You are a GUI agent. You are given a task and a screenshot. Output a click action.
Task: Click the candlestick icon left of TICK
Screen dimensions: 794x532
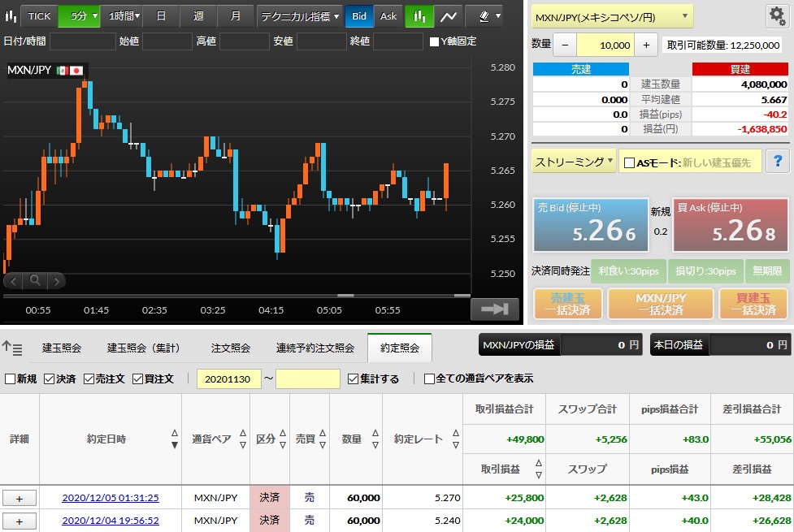[10, 16]
